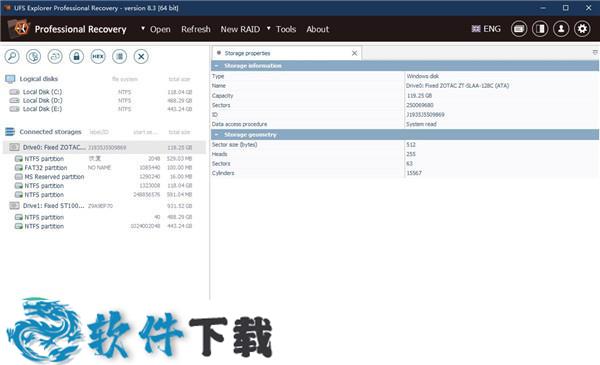600x365 pixels.
Task: Click the FAT32 partition icon
Action: pyautogui.click(x=18, y=168)
